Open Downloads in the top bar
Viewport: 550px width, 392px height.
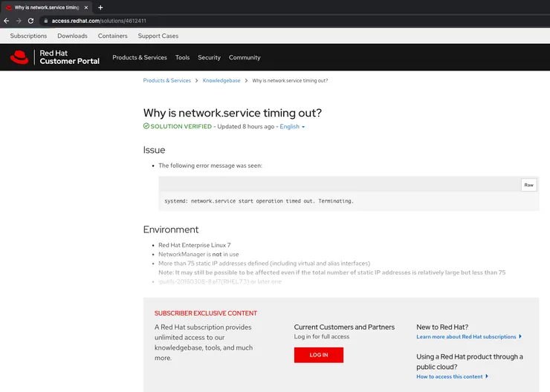[72, 36]
